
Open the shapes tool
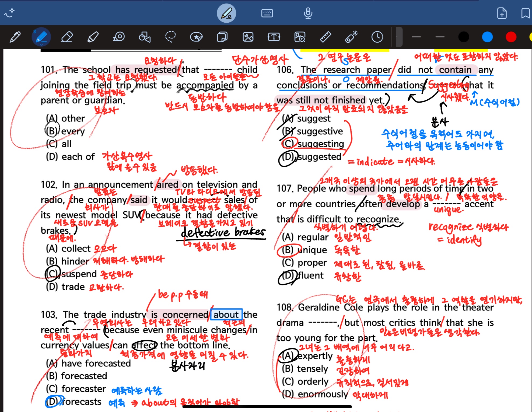click(x=145, y=37)
